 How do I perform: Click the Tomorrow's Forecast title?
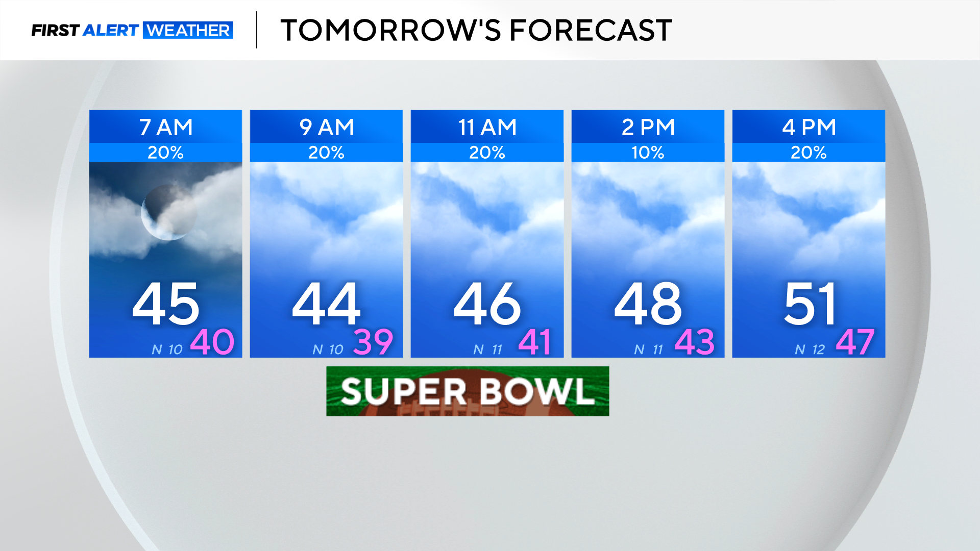tap(476, 30)
